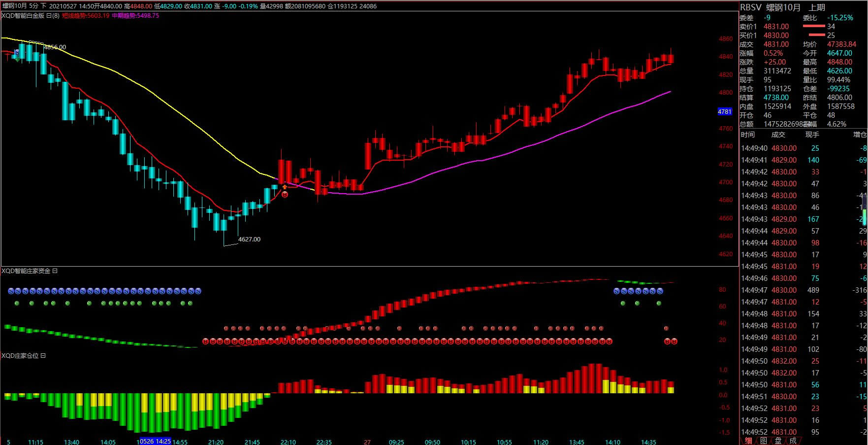Collapse the XQD智能白金版 indicator box icon
The image size is (868, 445).
tap(49, 16)
